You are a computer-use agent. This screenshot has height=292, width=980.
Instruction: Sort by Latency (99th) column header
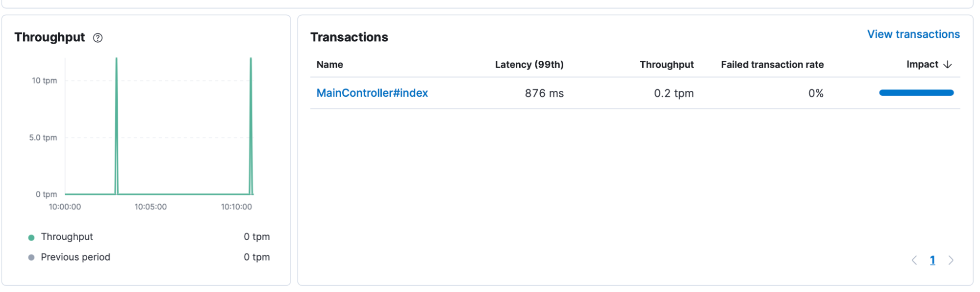(529, 65)
